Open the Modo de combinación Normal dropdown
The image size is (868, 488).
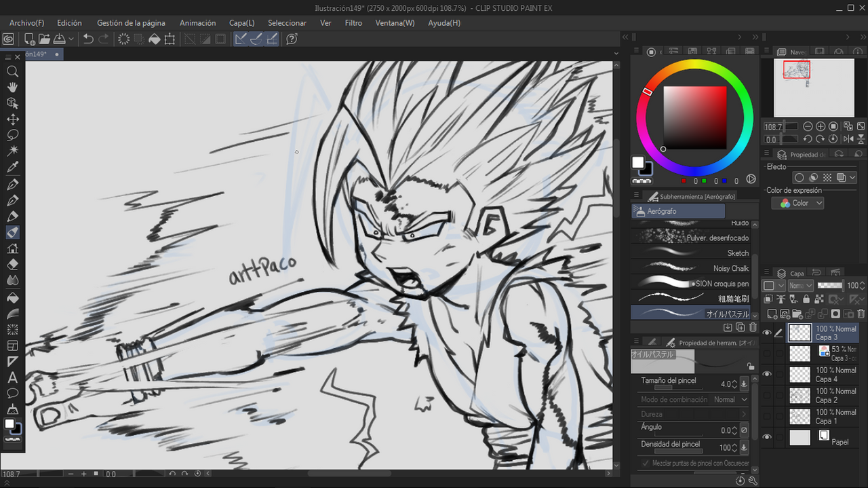coord(730,400)
